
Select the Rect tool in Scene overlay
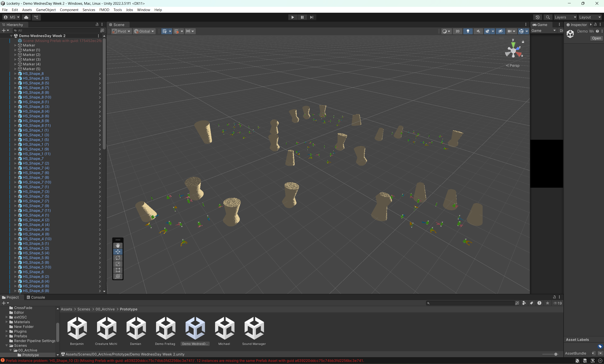coord(118,270)
